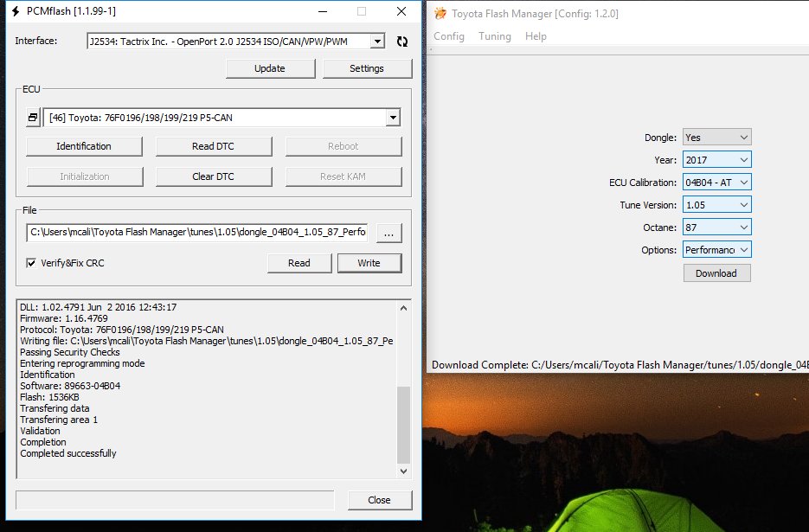Expand the Tune Version dropdown
809x532 pixels.
tap(716, 205)
